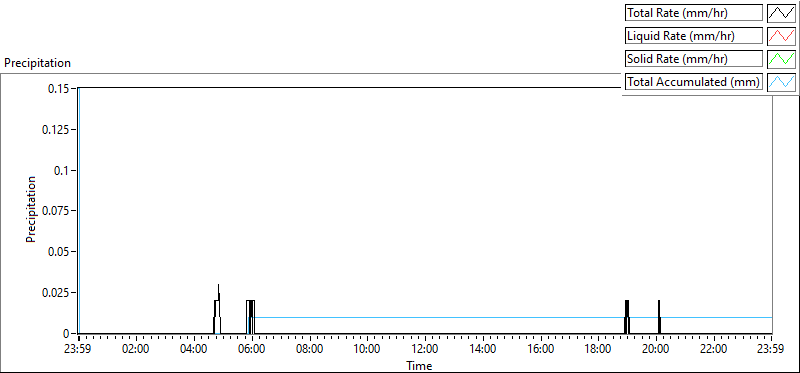Click the 20:00 x-axis tick label
Viewport: 800px width, 373px height.
(656, 350)
